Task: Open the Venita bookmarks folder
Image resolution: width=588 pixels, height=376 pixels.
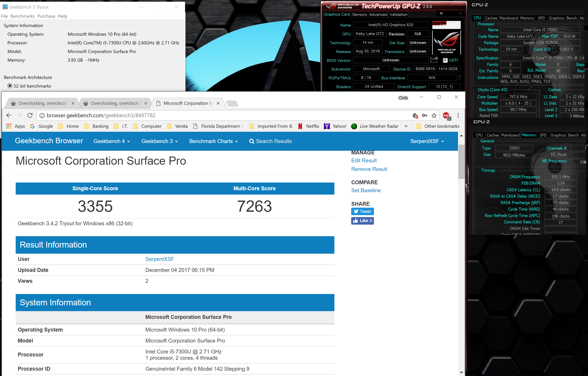Action: point(177,126)
